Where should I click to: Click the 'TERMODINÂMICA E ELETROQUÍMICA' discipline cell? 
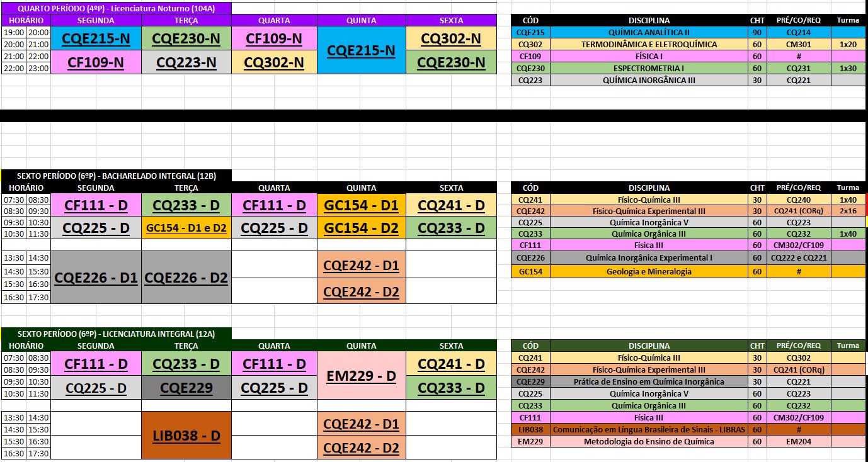649,45
